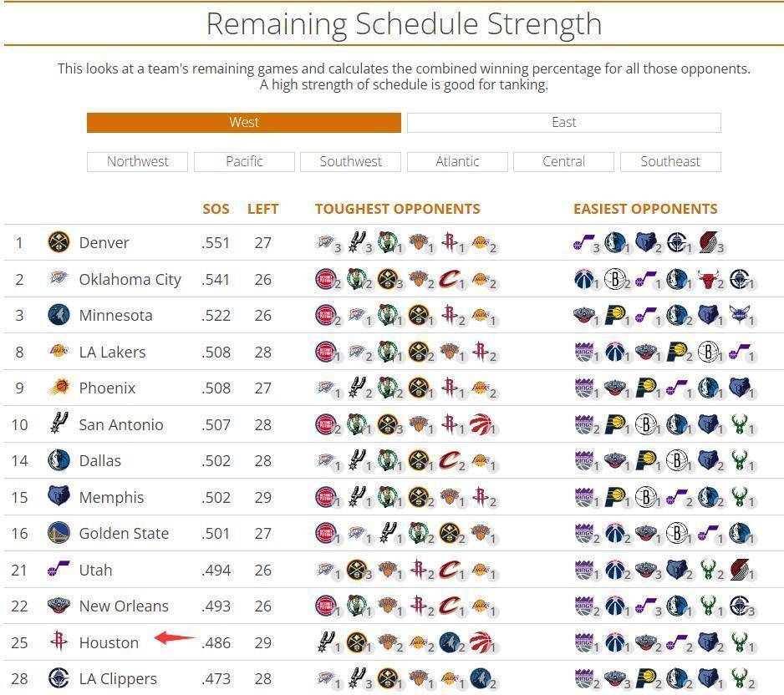Show only Southwest division teams
The image size is (784, 695).
[x=350, y=161]
